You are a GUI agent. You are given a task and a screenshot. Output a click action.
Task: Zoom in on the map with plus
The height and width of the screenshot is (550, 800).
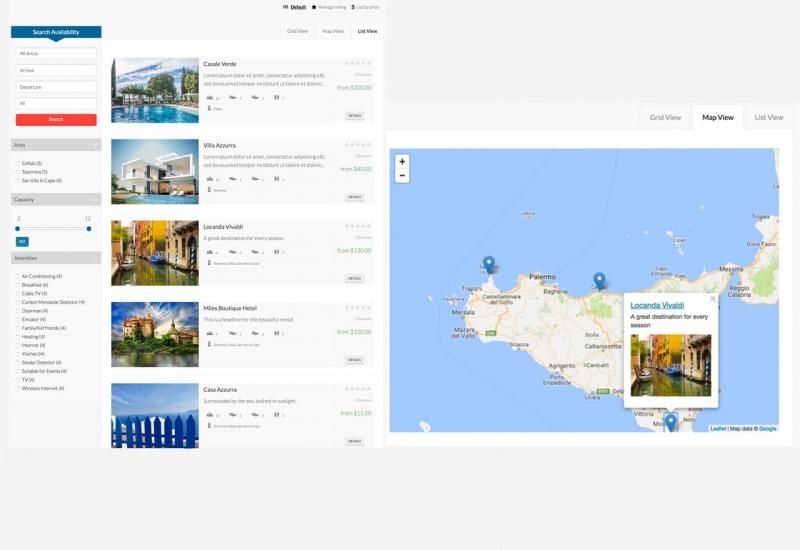402,161
